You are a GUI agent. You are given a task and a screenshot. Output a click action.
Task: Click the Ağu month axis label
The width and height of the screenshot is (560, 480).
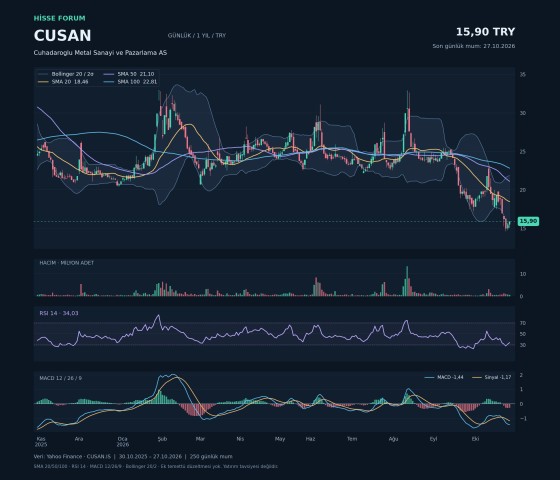393,439
